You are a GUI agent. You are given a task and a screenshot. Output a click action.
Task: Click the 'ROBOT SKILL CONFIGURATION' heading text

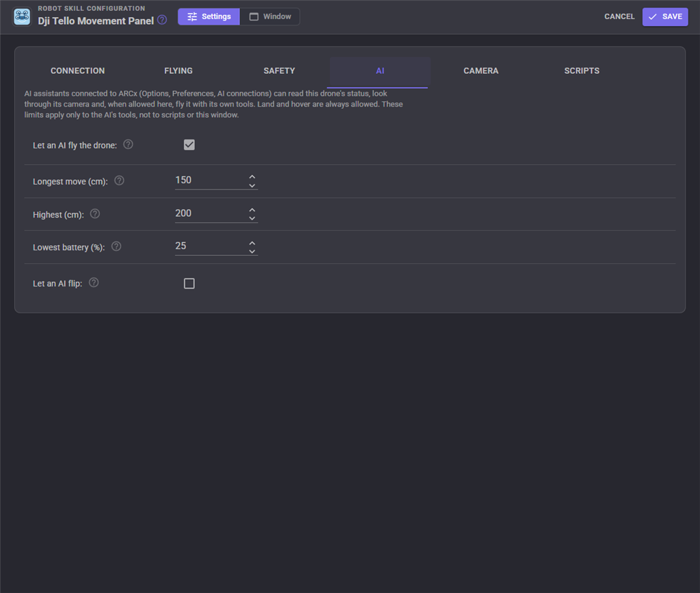[92, 8]
